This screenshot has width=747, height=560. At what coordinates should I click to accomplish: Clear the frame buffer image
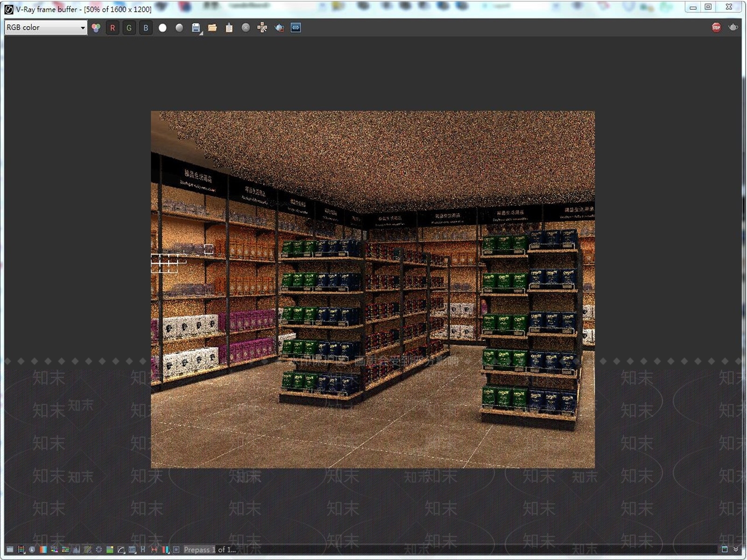246,28
